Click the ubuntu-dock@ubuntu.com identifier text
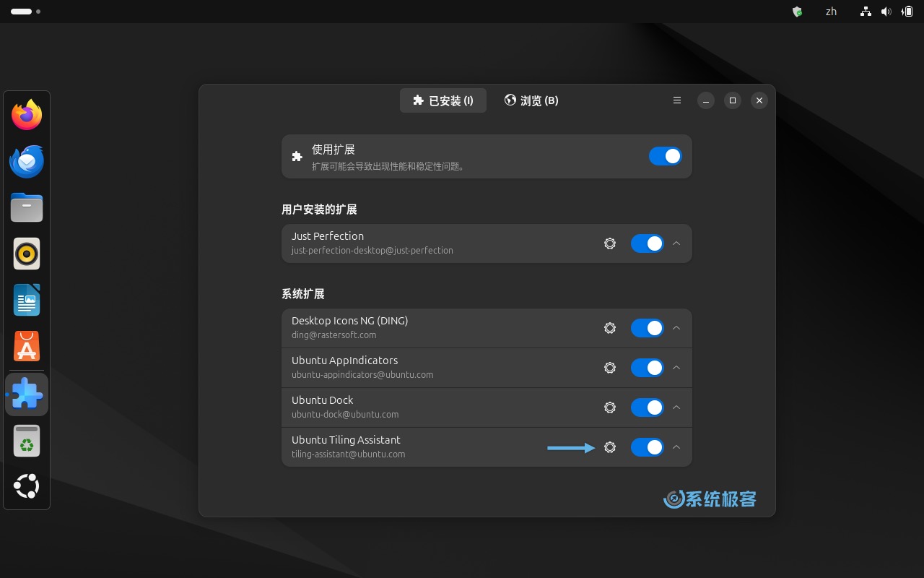Viewport: 924px width, 578px height. [x=345, y=415]
